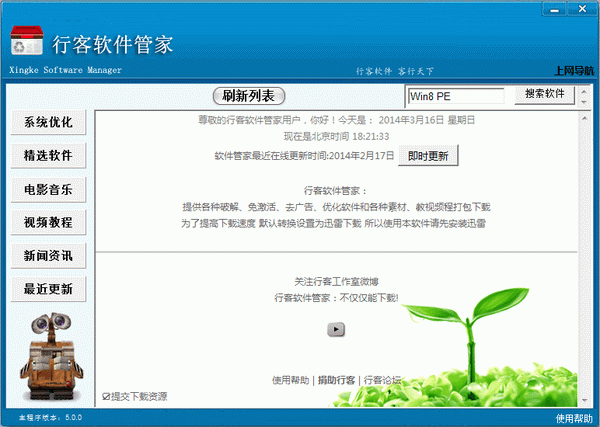Toggle the 提交下载资源 checkbox
The height and width of the screenshot is (427, 600).
click(x=106, y=397)
